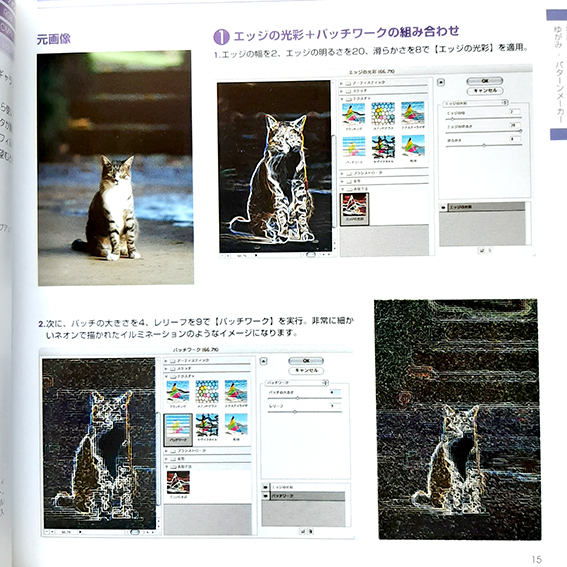This screenshot has width=567, height=567.
Task: Click highlighted Glowing Edges thumbnail in top dialog
Action: (355, 209)
